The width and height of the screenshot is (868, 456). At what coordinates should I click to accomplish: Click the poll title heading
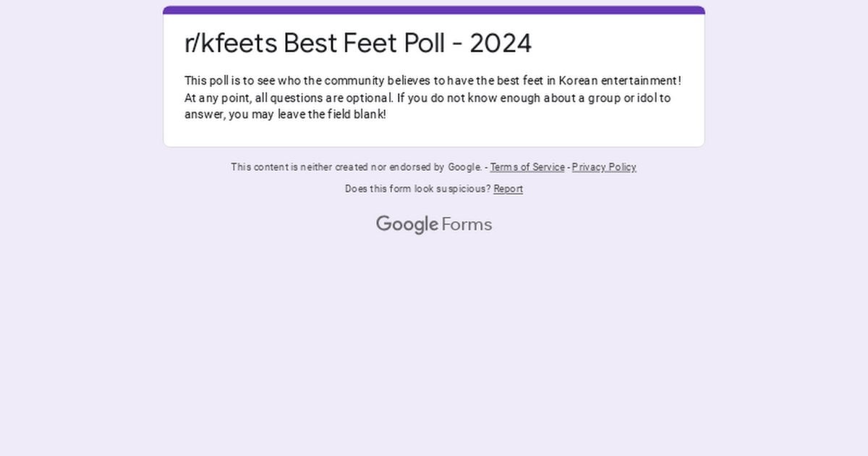tap(358, 43)
